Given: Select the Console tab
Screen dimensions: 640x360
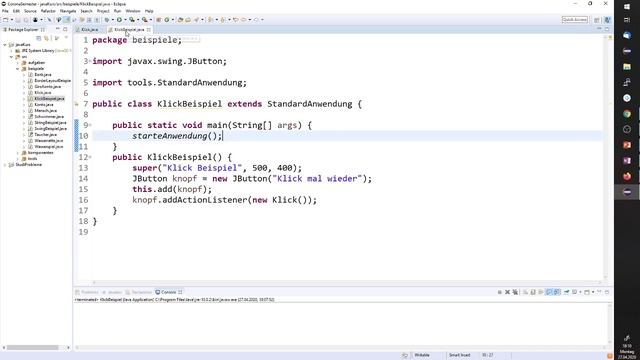Looking at the screenshot, I should (x=168, y=292).
